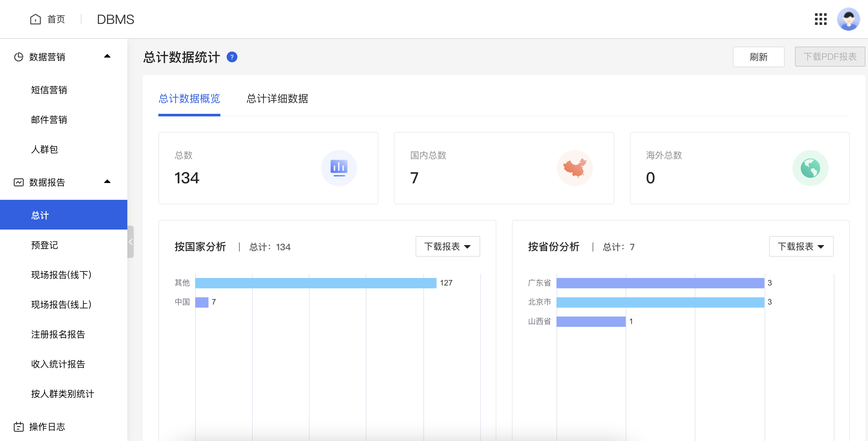Select 短信营销 in the sidebar
The height and width of the screenshot is (441, 868).
pos(49,90)
